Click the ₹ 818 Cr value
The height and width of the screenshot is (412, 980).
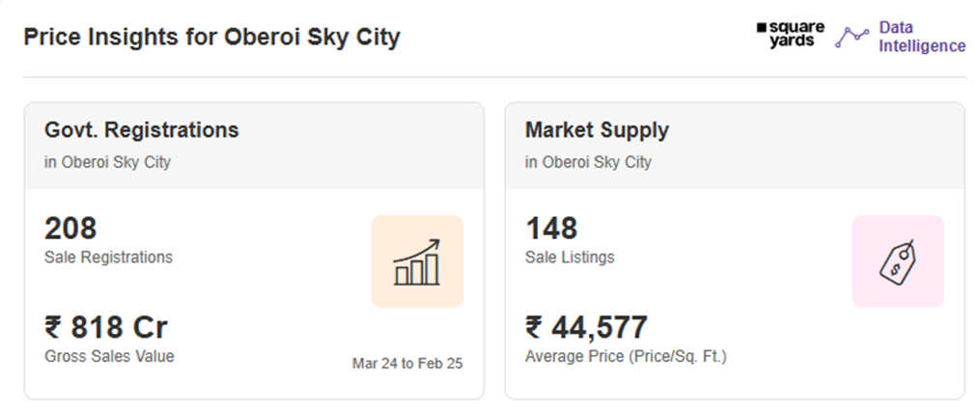tap(106, 328)
